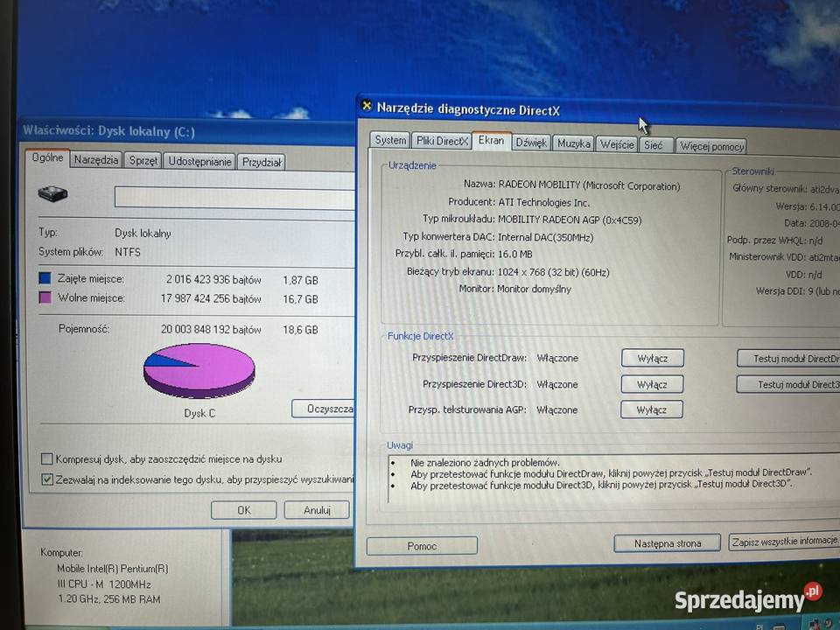Open the Udostępnianie tab
The height and width of the screenshot is (630, 840).
(199, 161)
